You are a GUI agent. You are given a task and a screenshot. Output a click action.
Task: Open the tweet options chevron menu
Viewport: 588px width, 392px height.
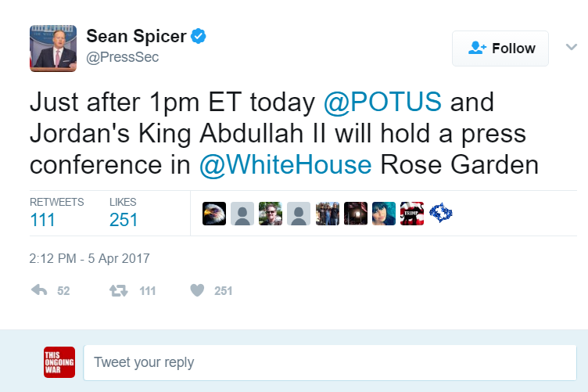pyautogui.click(x=572, y=47)
